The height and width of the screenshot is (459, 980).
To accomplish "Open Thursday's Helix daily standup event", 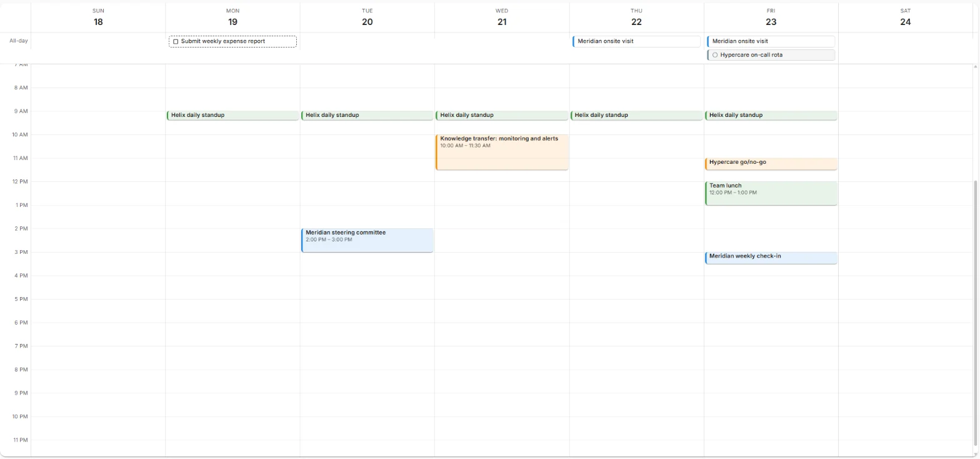I will [636, 115].
